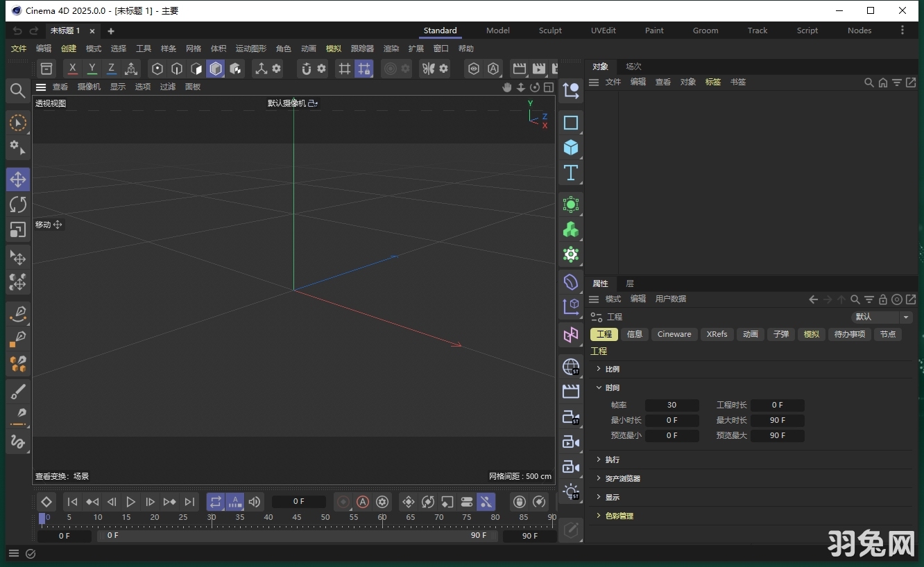Screen dimensions: 924x567
Task: Open the 创建 menu in menu bar
Action: (68, 48)
